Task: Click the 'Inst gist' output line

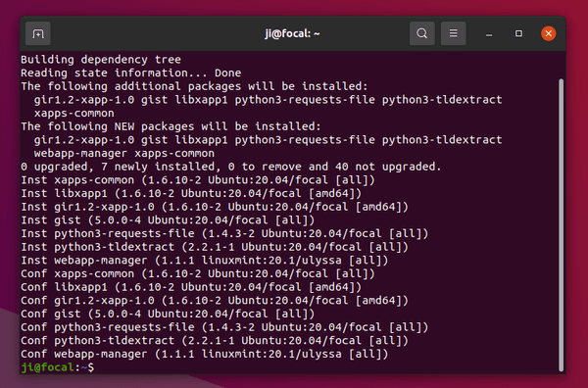Action: [x=168, y=220]
